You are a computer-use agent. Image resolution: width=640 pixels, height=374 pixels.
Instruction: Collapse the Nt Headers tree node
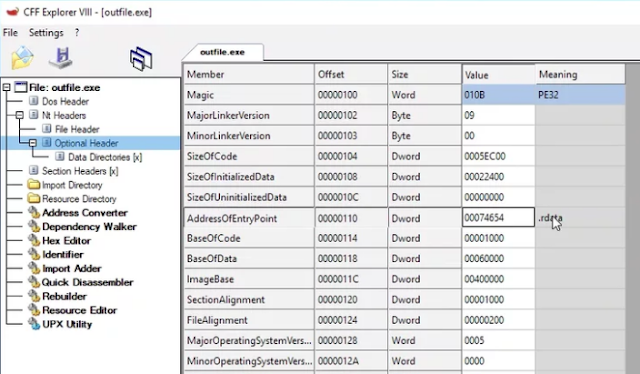coord(20,115)
